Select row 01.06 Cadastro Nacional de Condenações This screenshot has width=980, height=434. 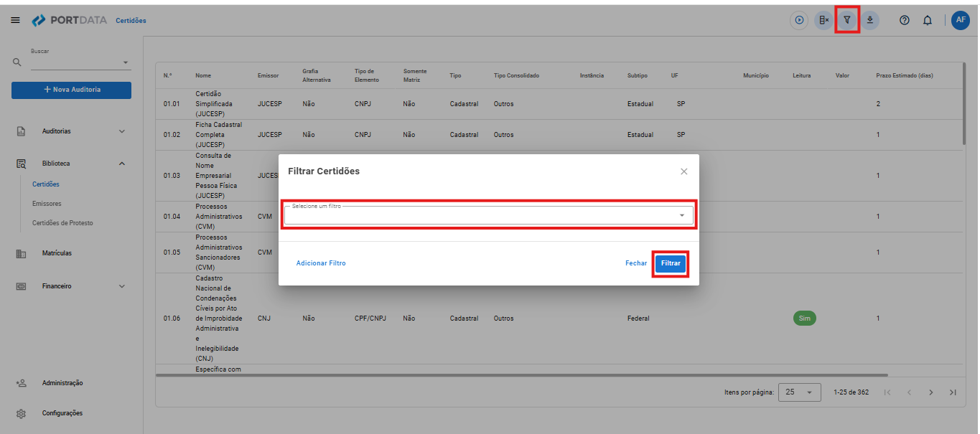point(559,319)
